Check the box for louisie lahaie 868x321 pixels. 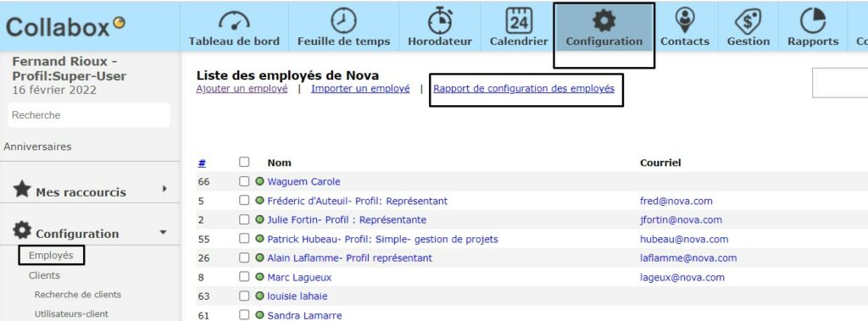coord(244,296)
